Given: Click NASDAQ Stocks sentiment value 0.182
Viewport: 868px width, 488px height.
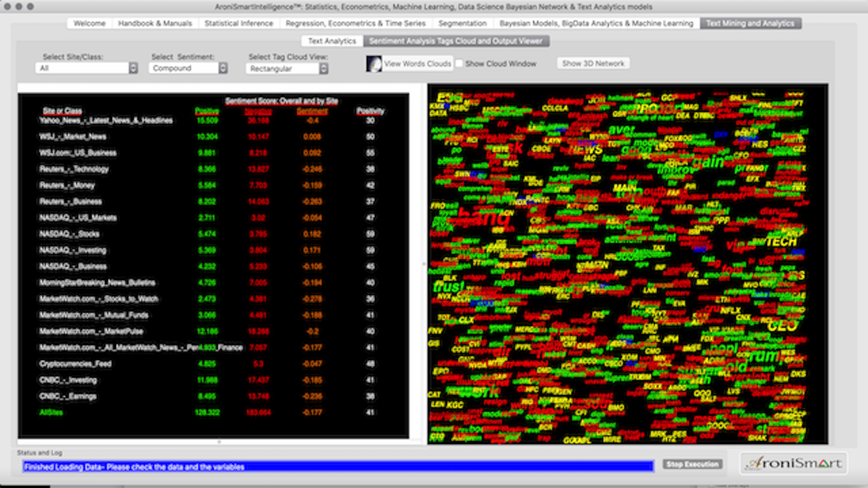Looking at the screenshot, I should (312, 235).
